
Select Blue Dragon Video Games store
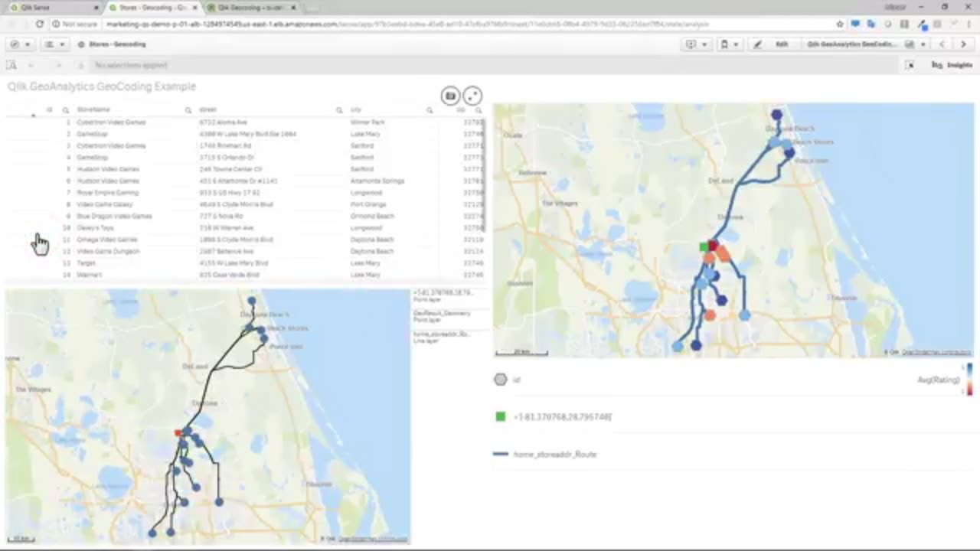pos(114,216)
